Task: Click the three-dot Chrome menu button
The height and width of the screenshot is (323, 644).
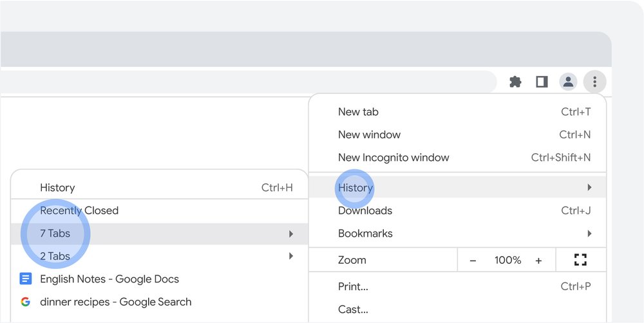Action: pyautogui.click(x=594, y=82)
